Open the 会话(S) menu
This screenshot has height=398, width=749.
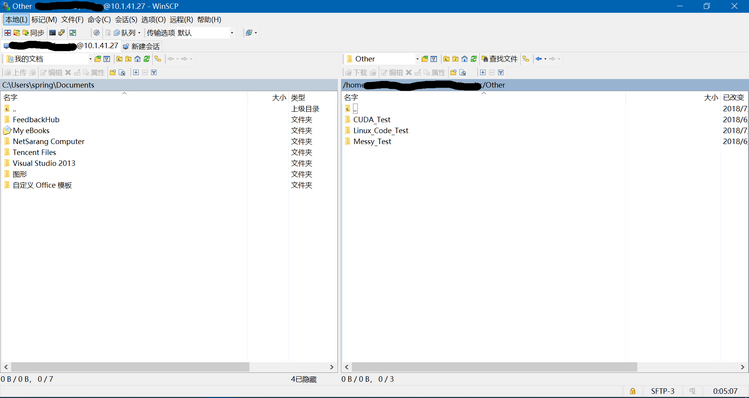coord(126,20)
